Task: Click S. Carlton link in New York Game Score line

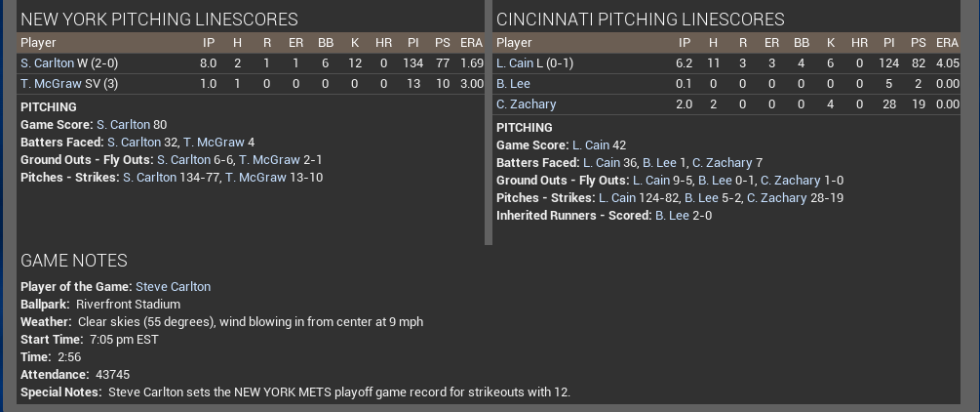Action: 123,125
